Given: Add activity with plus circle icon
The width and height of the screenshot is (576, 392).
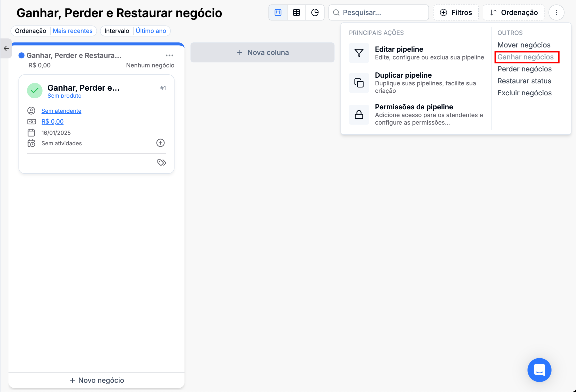Looking at the screenshot, I should [x=160, y=143].
